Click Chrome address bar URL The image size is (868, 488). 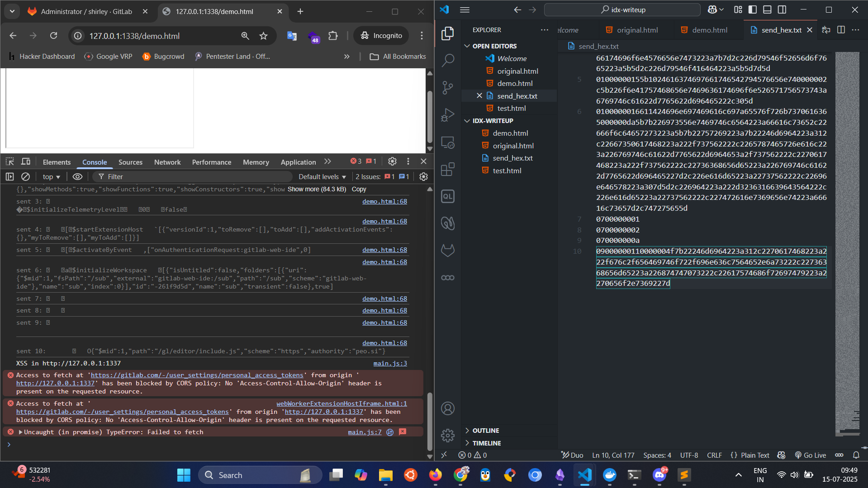[134, 36]
